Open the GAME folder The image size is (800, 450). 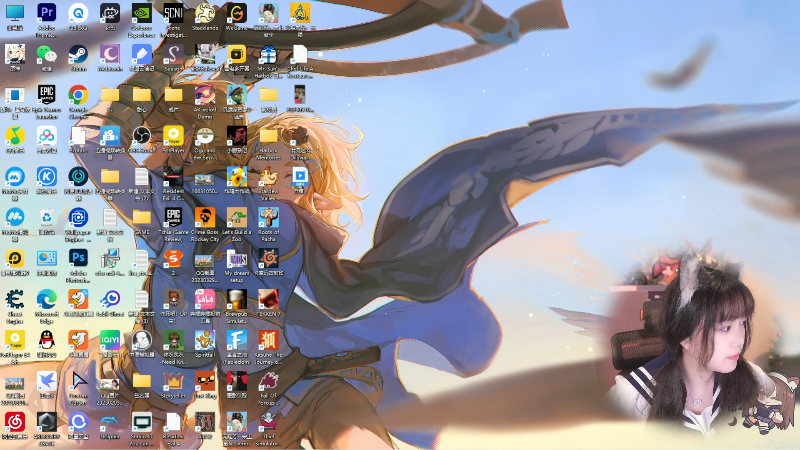(x=141, y=217)
